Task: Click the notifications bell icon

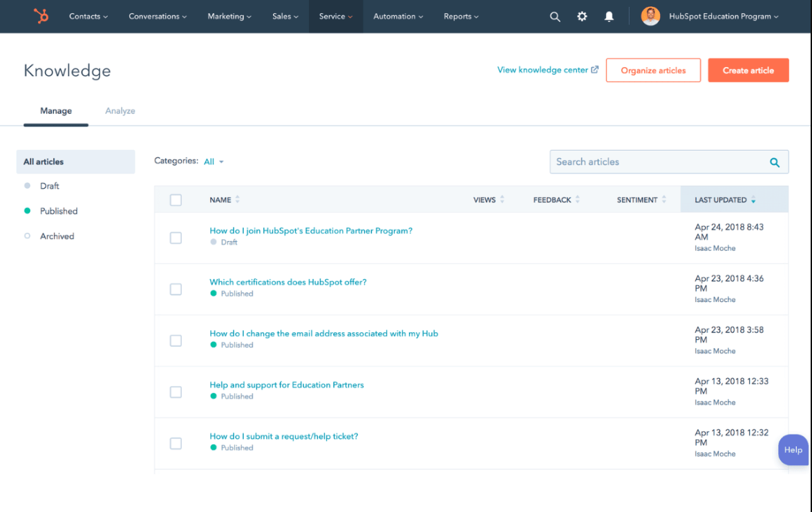Action: [x=609, y=16]
